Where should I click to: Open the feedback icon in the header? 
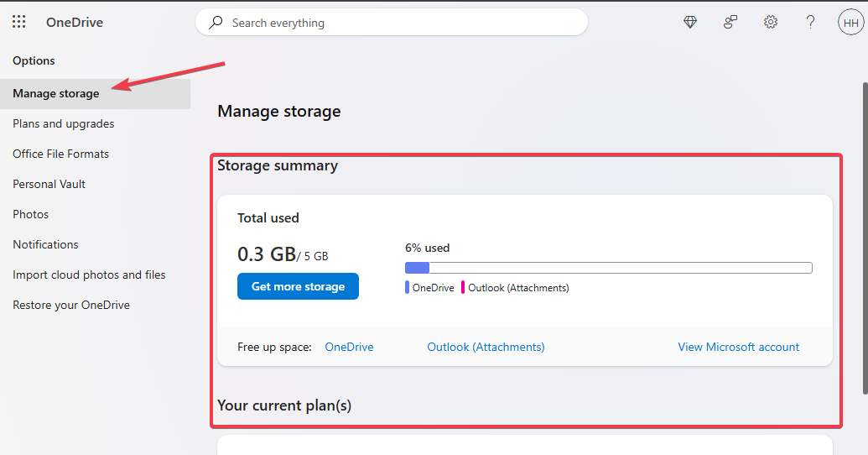click(x=730, y=22)
